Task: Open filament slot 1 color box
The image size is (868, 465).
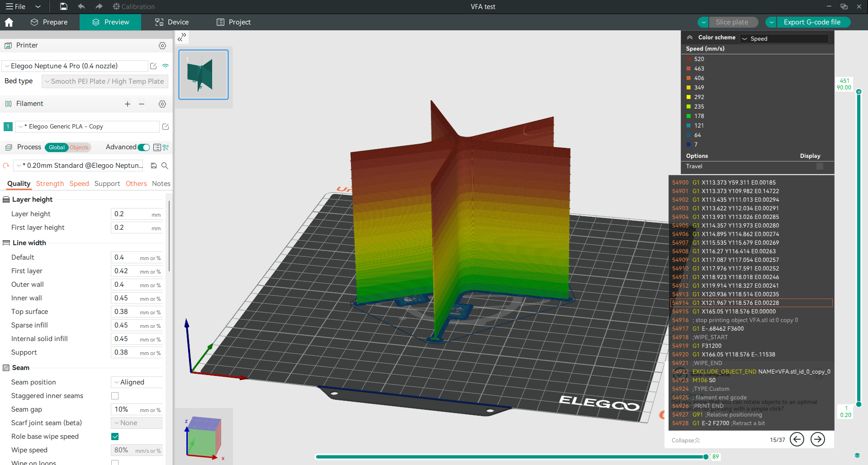Action: coord(8,127)
